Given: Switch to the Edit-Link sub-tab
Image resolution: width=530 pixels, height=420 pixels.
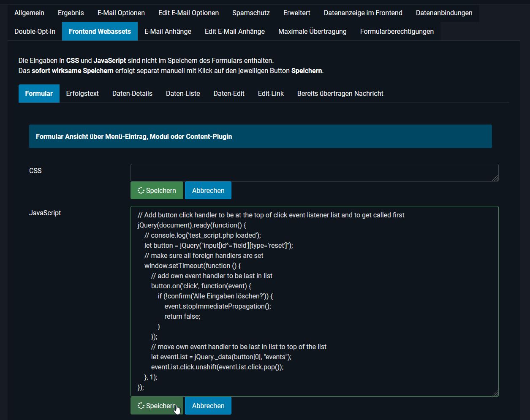Looking at the screenshot, I should coord(271,93).
